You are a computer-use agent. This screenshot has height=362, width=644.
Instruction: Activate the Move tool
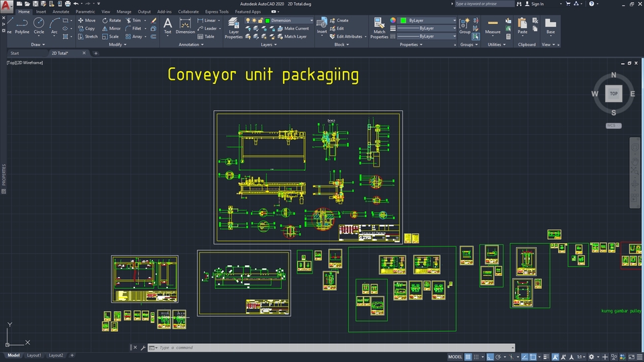pyautogui.click(x=87, y=20)
